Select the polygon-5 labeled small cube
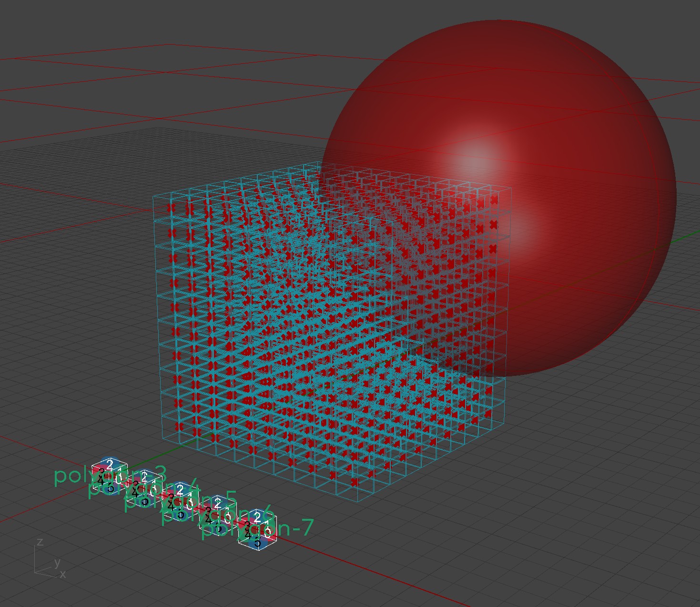This screenshot has width=700, height=607. 181,501
